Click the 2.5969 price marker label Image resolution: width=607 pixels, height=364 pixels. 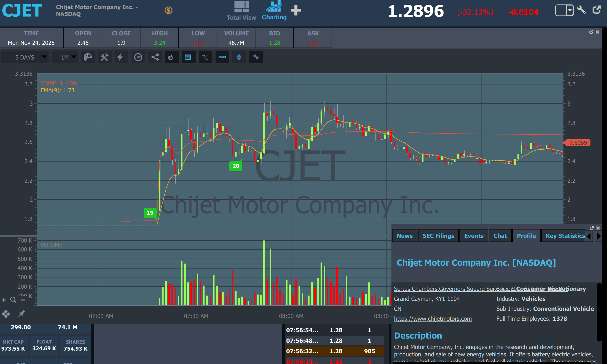pos(578,143)
